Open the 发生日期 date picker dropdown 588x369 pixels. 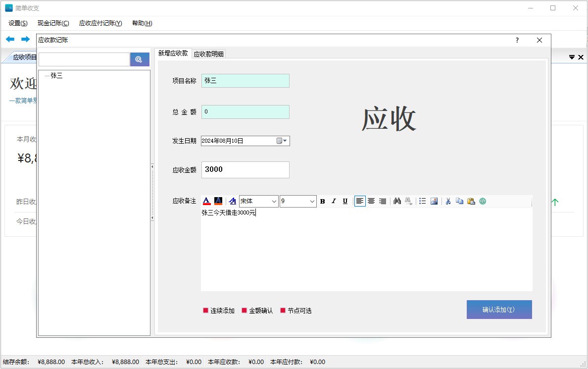click(x=284, y=140)
